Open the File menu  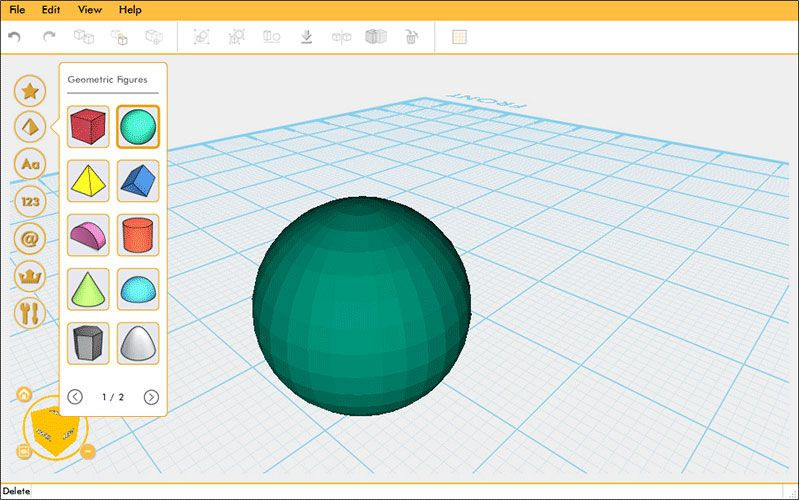point(17,10)
